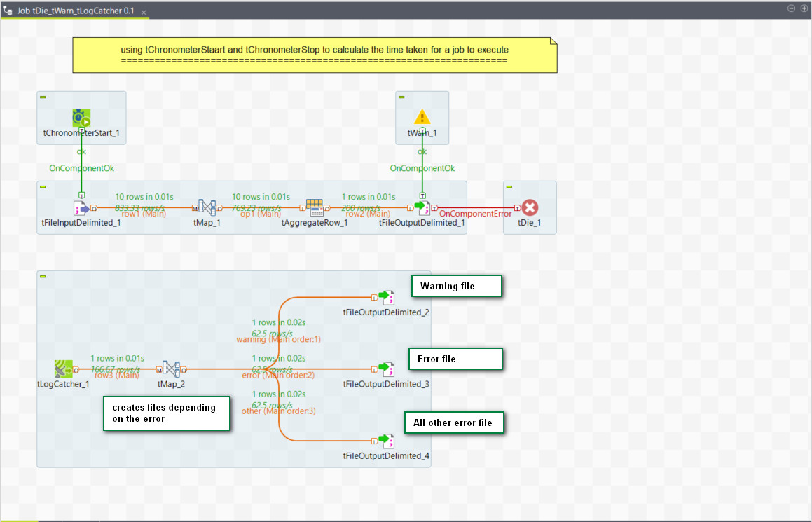Screen dimensions: 812x522
Task: Switch to the Job tDie_tWarn_tLogCatcher tab
Action: point(75,12)
